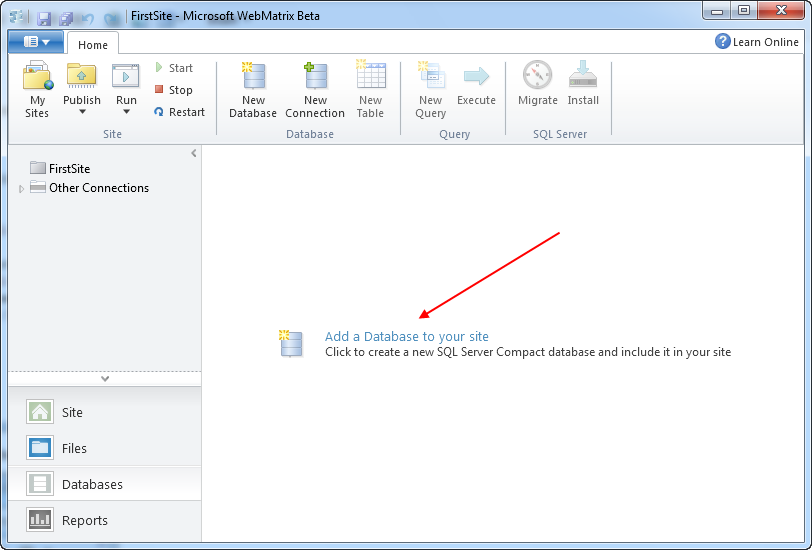Click the New Query icon
Image resolution: width=812 pixels, height=550 pixels.
430,75
